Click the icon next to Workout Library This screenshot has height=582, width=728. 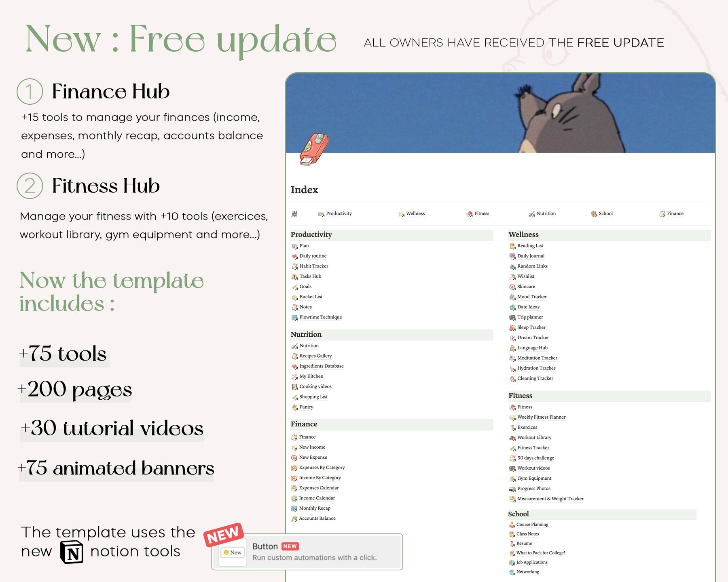tap(512, 438)
